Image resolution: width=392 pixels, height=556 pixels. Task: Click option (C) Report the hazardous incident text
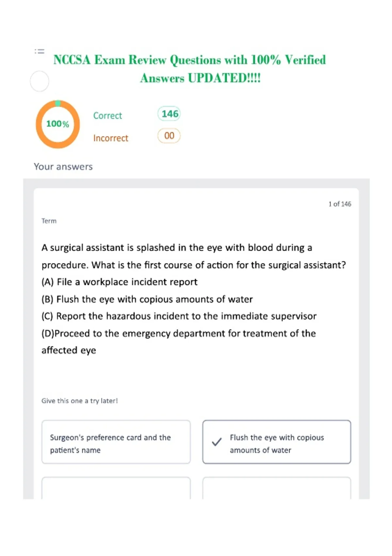point(179,316)
